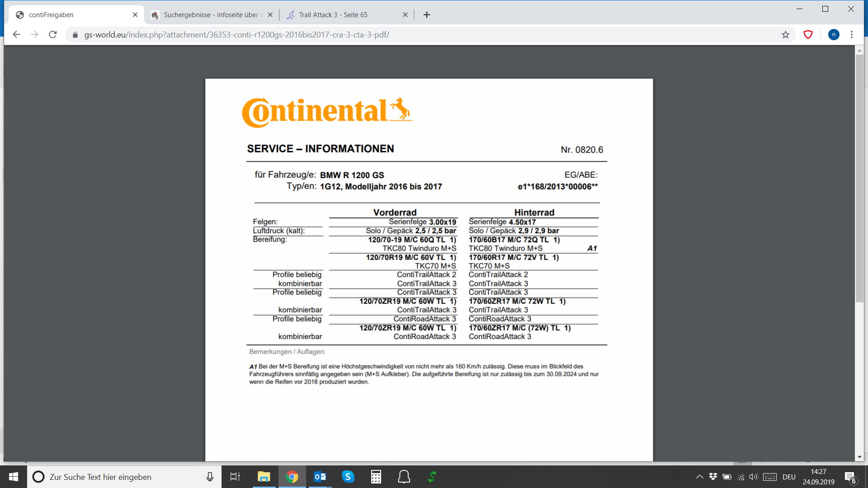Show hidden system tray icons
The height and width of the screenshot is (488, 868).
tap(699, 477)
